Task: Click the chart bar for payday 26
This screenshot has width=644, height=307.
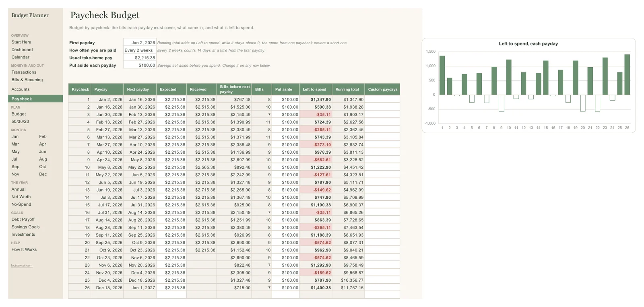Action: click(x=627, y=74)
